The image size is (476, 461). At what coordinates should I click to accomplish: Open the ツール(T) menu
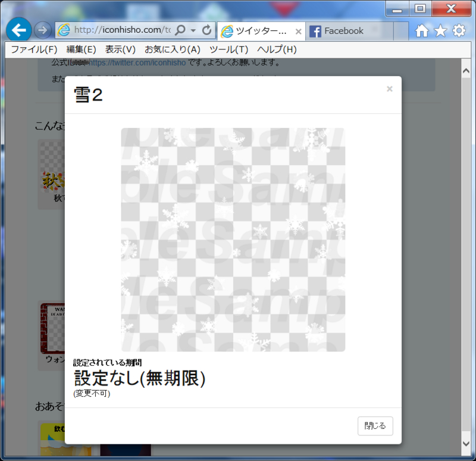[228, 49]
